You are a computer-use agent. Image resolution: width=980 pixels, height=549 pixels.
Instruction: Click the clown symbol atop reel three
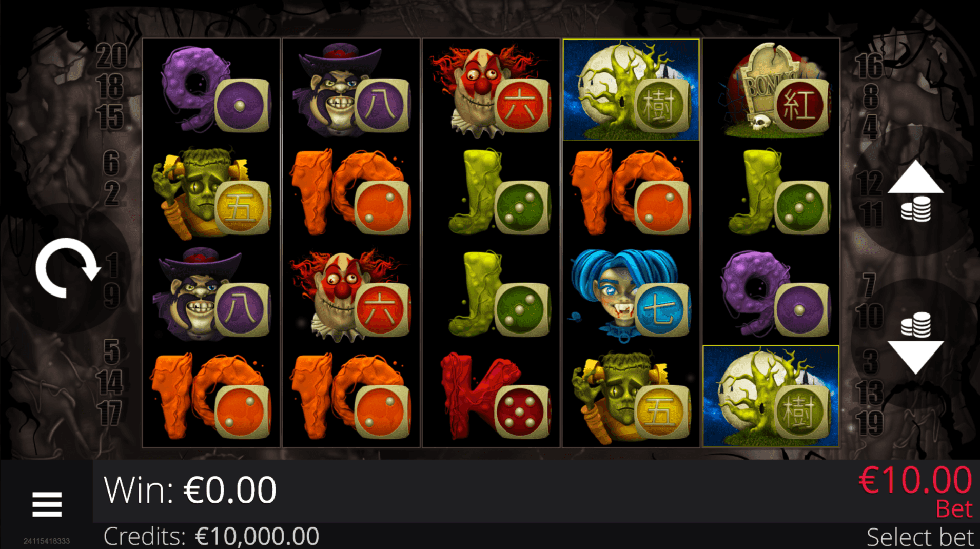[491, 90]
